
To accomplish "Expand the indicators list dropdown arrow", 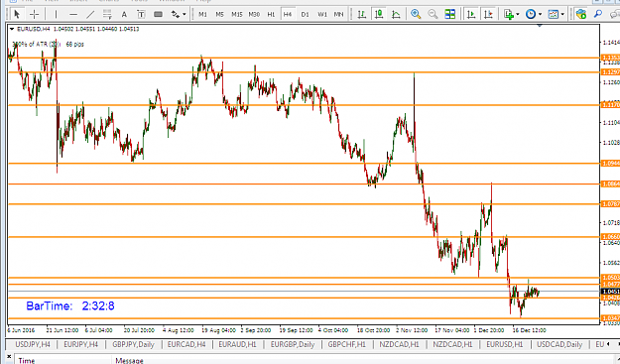I will point(518,15).
